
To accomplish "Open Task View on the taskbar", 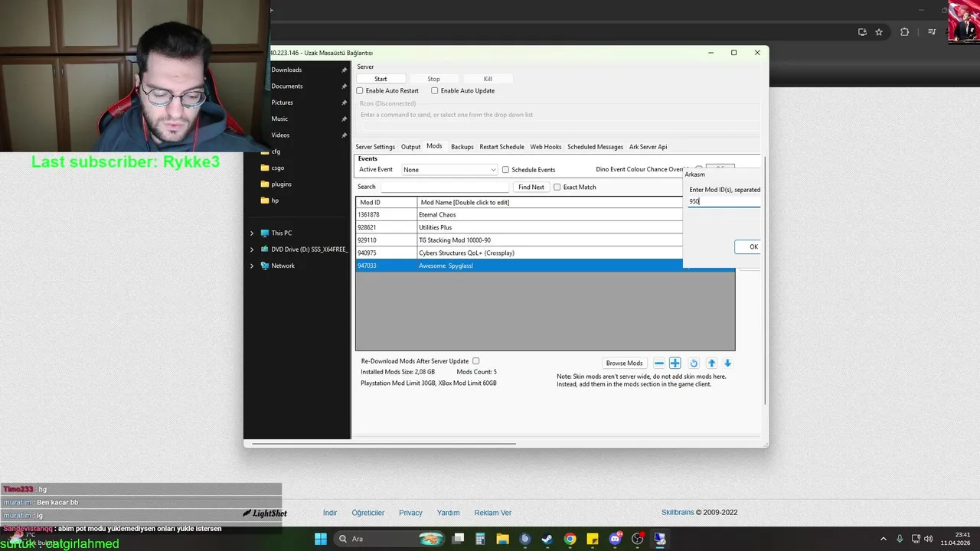I will (x=458, y=539).
